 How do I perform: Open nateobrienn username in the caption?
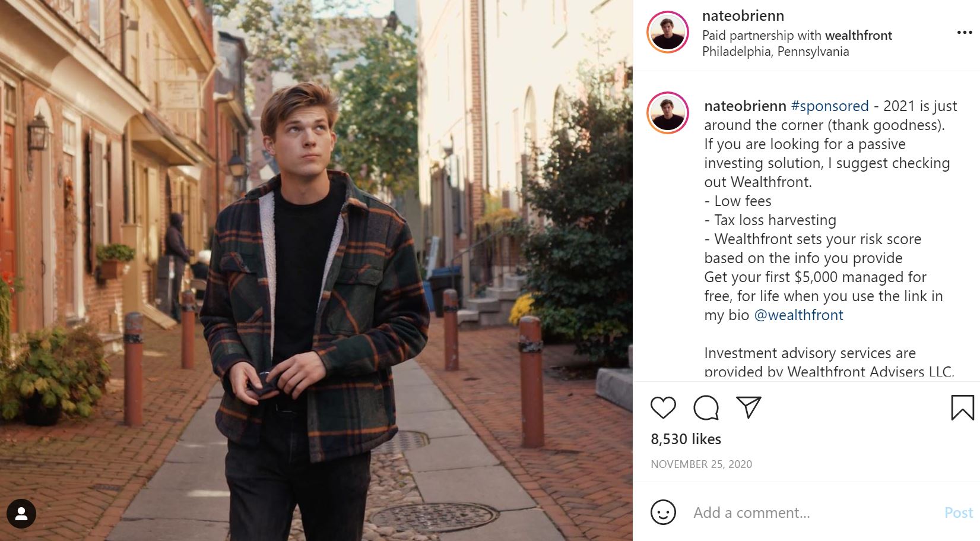pos(745,106)
